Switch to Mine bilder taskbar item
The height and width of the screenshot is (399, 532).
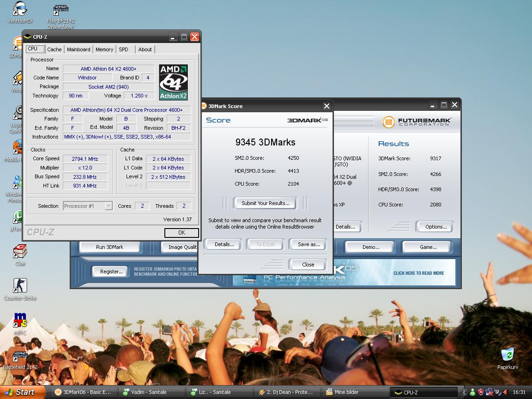[355, 392]
